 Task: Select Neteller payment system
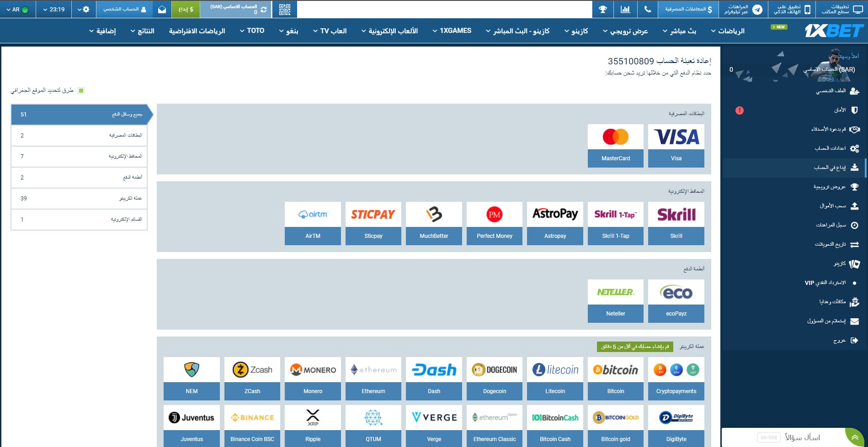(616, 301)
